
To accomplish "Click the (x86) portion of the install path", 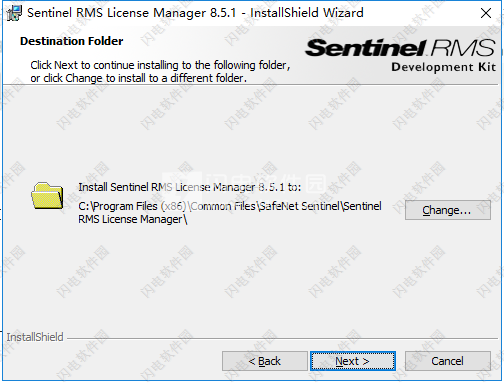I will pos(173,206).
